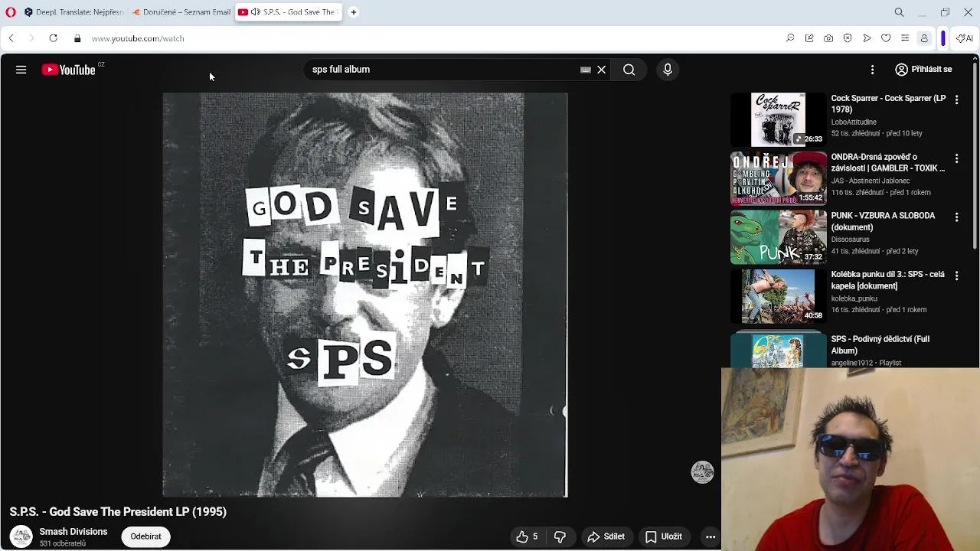Open the Kolébka punku díl 3 thumbnail

(778, 295)
